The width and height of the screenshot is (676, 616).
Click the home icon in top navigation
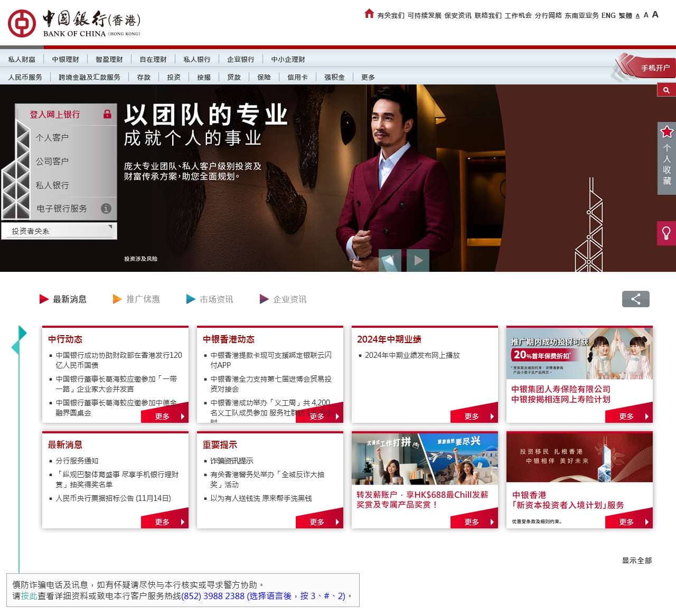click(x=369, y=14)
